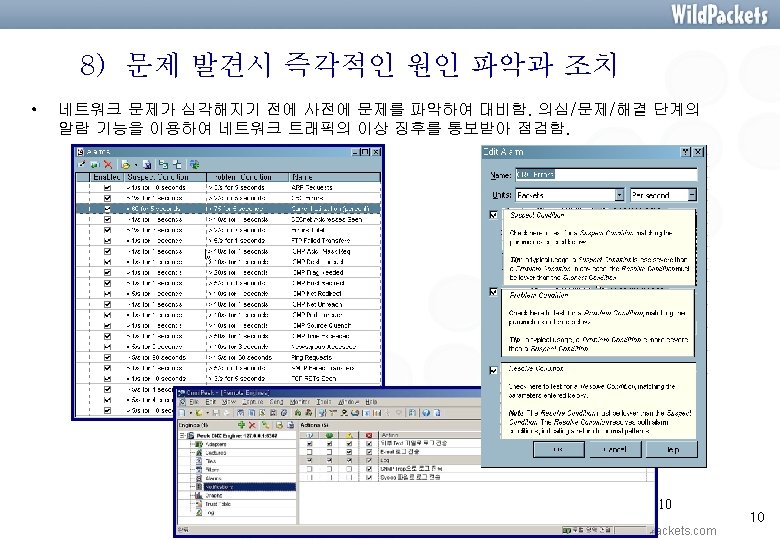
Task: Click the yellow warning column header in Actions
Action: tap(349, 435)
